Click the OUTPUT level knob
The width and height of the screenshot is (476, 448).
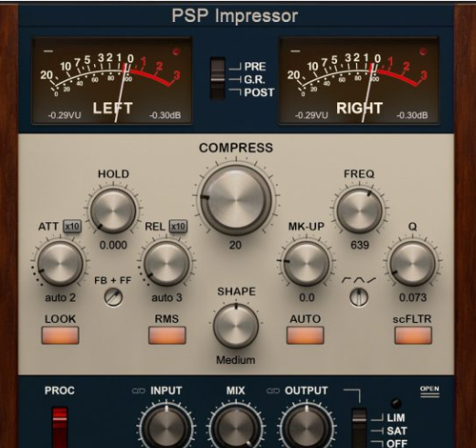point(306,427)
